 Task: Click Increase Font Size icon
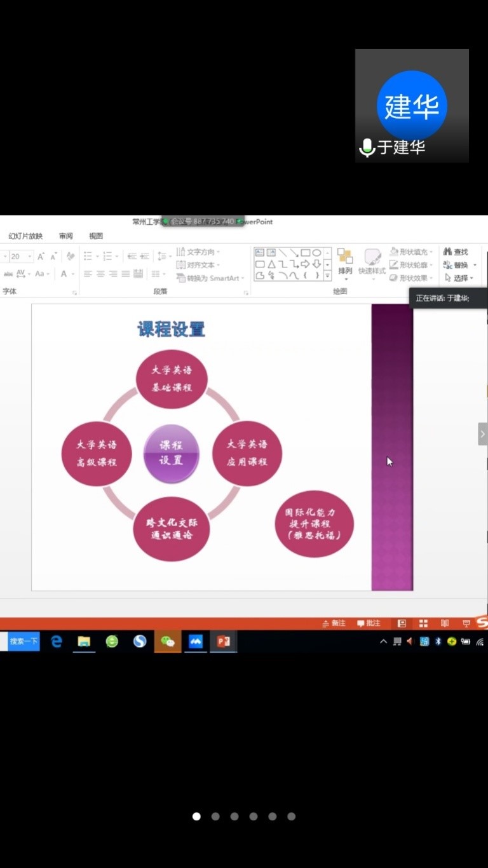point(41,256)
